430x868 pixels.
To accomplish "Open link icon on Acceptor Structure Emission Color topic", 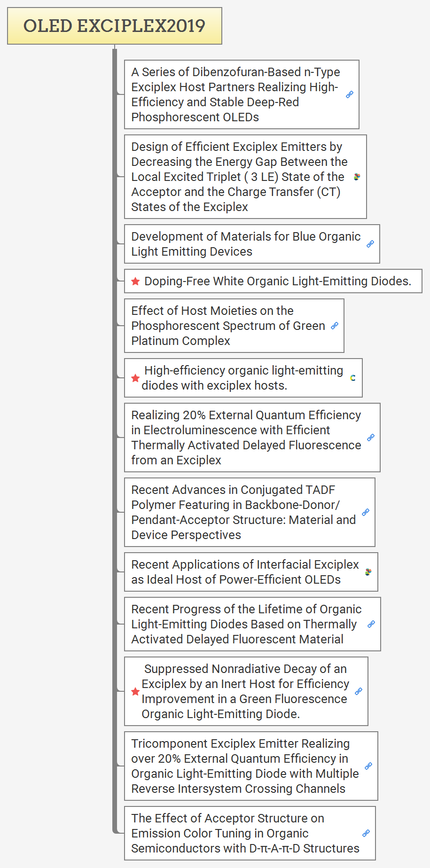I will [x=366, y=833].
